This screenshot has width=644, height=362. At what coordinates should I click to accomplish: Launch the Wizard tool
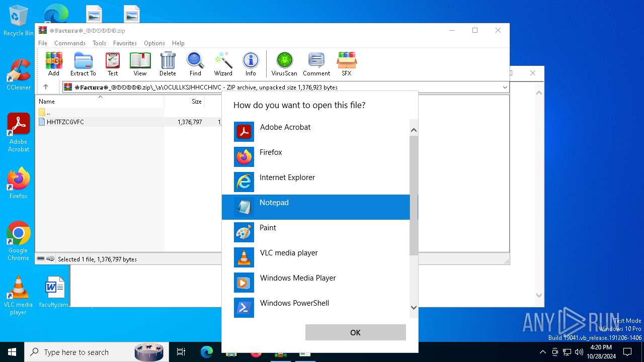click(223, 64)
